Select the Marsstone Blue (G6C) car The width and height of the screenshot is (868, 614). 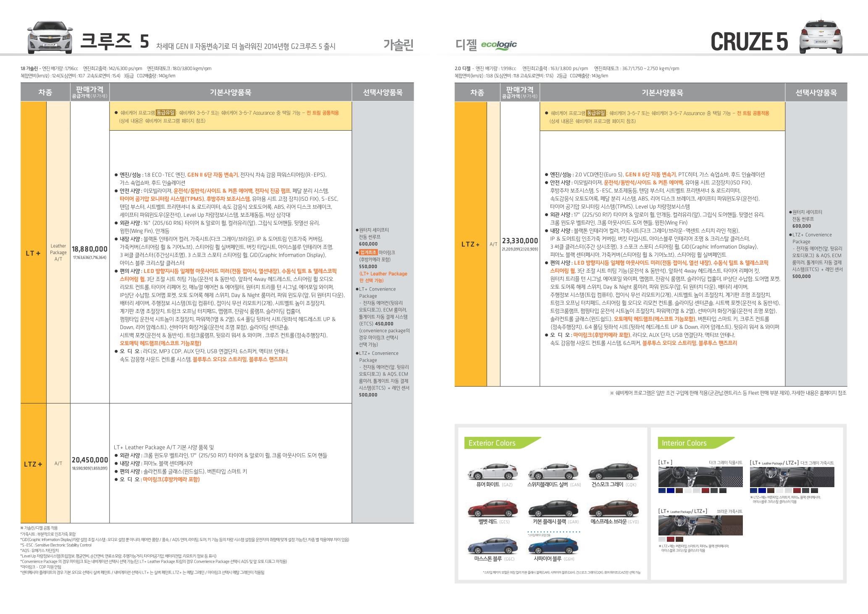(492, 546)
